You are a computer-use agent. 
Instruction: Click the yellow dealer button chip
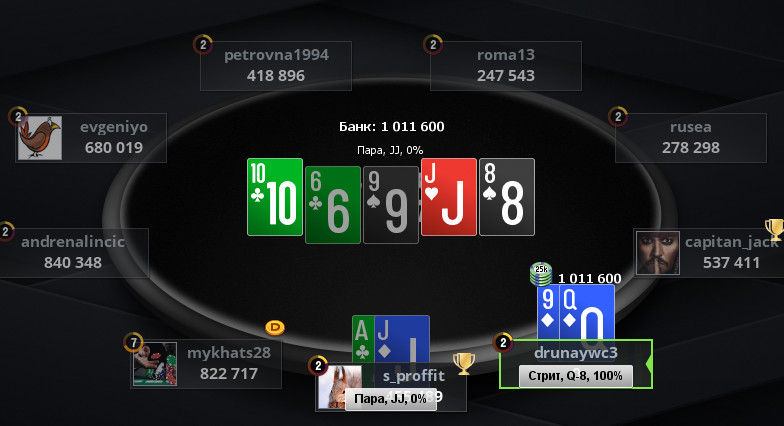(x=274, y=328)
